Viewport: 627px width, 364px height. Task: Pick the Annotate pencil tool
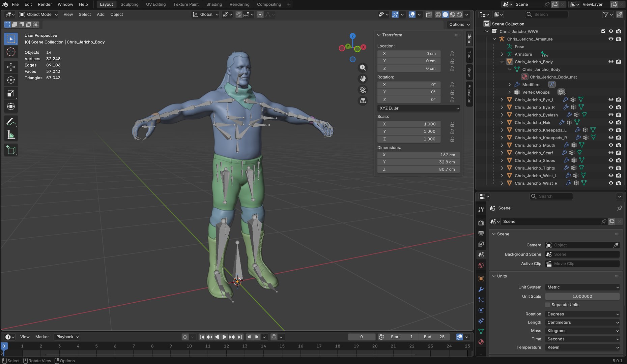(11, 122)
